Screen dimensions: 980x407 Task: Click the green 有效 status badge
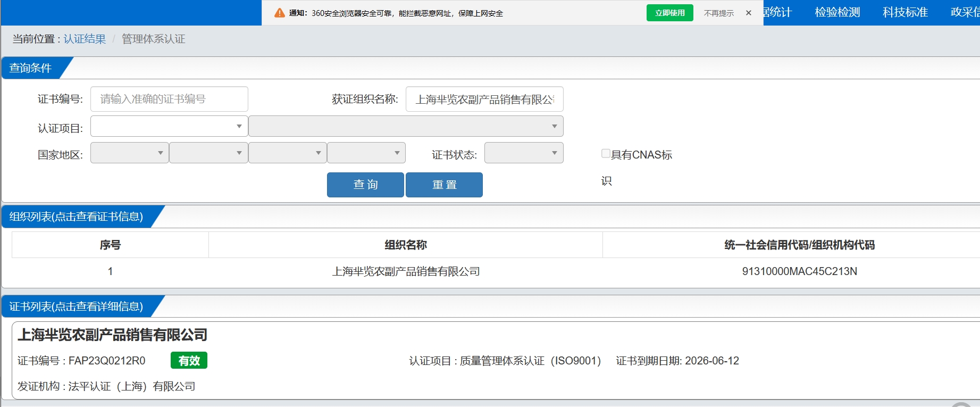tap(189, 360)
